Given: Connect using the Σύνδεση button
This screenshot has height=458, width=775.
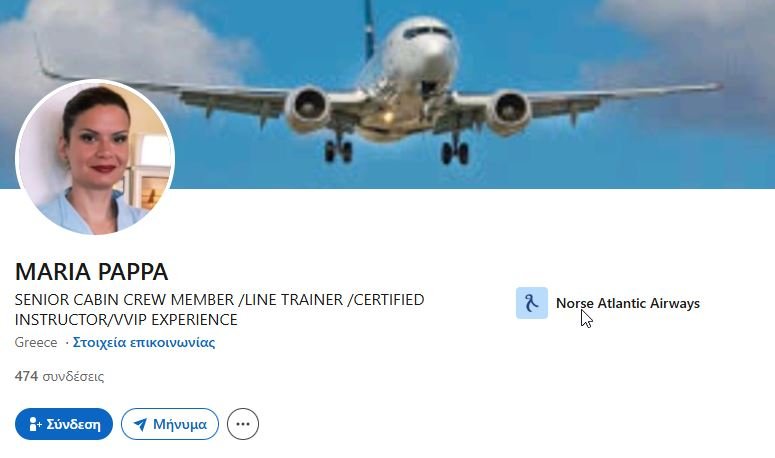Looking at the screenshot, I should (x=64, y=424).
